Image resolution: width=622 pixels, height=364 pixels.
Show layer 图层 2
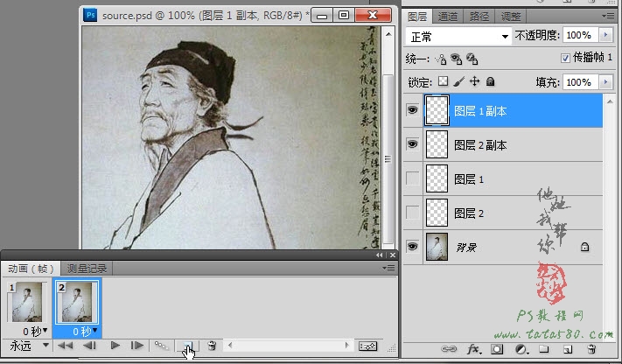413,213
